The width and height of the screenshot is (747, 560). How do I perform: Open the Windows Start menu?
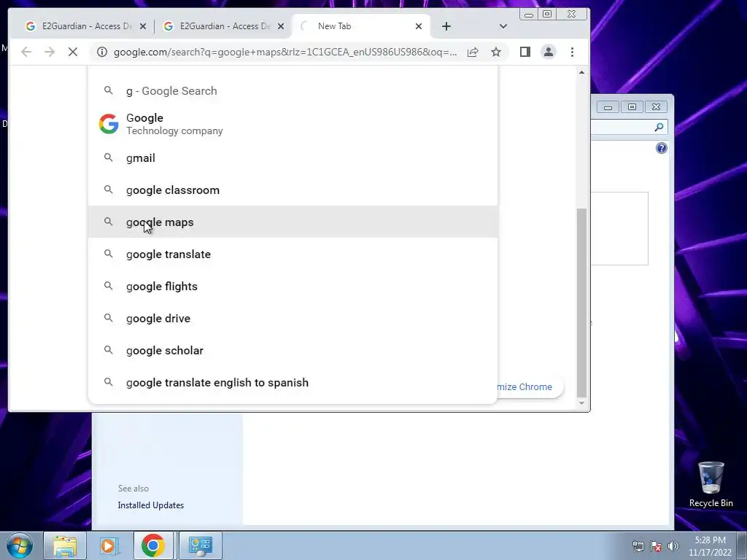click(x=20, y=545)
